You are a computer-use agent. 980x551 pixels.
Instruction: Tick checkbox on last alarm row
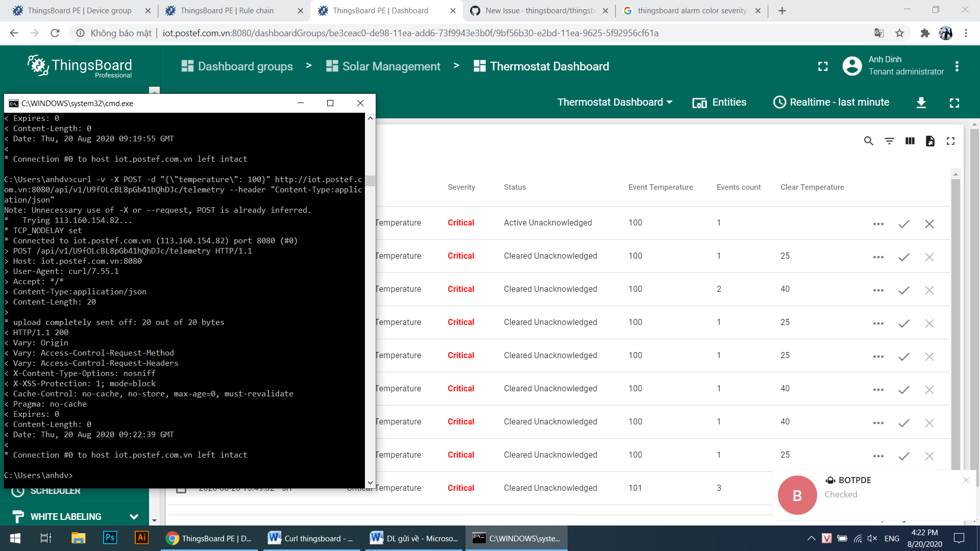(181, 489)
